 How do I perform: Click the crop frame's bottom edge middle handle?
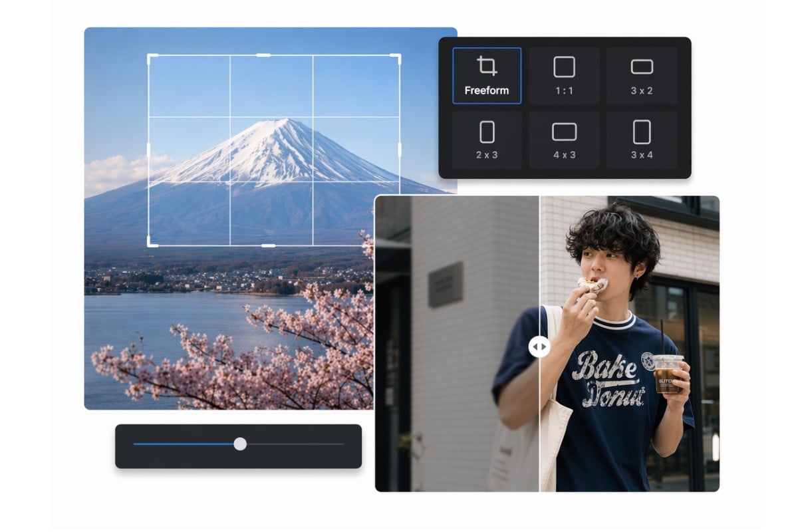(x=268, y=246)
